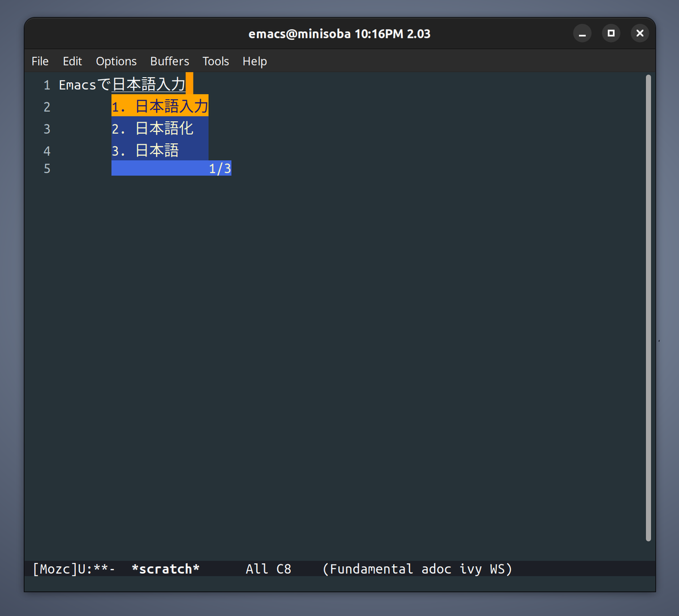The height and width of the screenshot is (616, 679).
Task: Click the Emacsで text on line 1
Action: [85, 85]
